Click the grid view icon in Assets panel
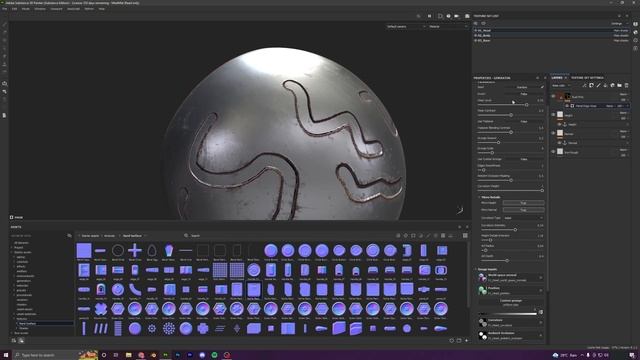This screenshot has height=360, width=640. 465,236
